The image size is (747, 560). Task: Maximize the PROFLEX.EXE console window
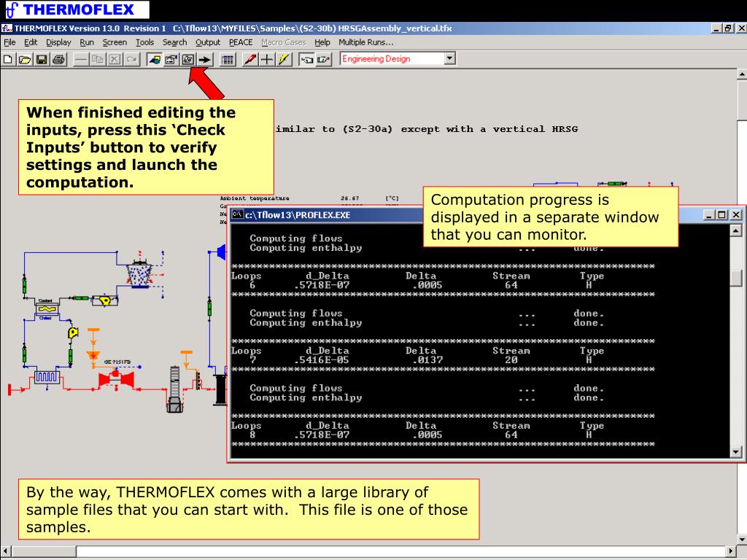coord(722,215)
